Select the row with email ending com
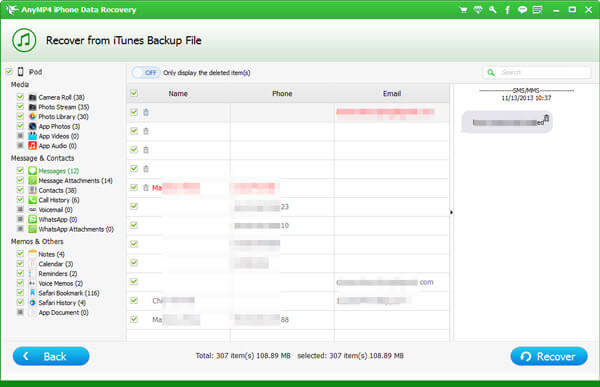Screen dimensions: 600x387 click(x=288, y=282)
